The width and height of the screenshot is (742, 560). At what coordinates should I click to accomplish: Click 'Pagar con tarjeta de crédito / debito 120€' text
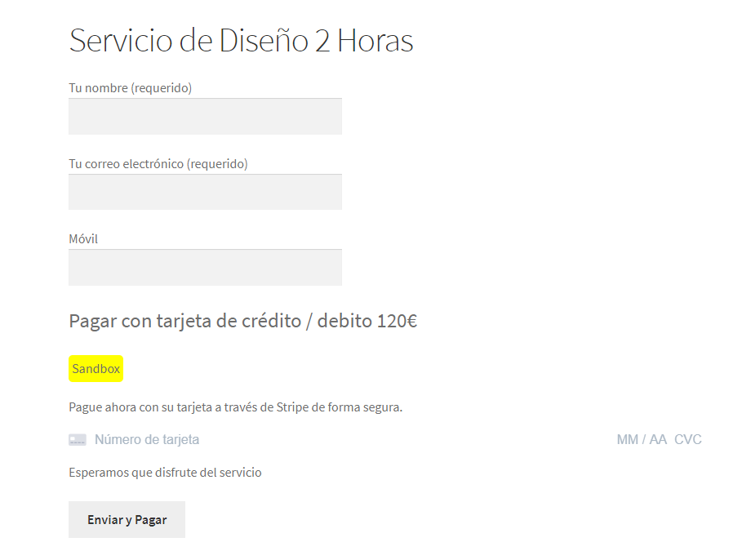242,321
